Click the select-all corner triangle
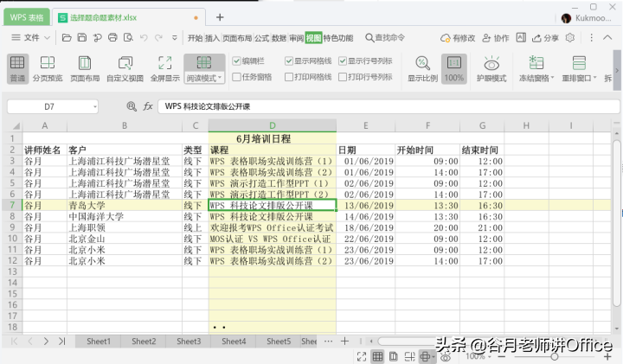Viewport: 623px width, 364px height. tap(15, 126)
